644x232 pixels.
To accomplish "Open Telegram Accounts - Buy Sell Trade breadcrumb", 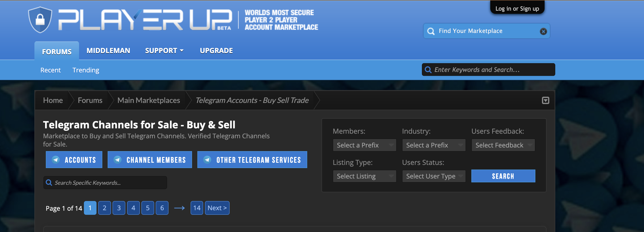I will click(x=252, y=101).
